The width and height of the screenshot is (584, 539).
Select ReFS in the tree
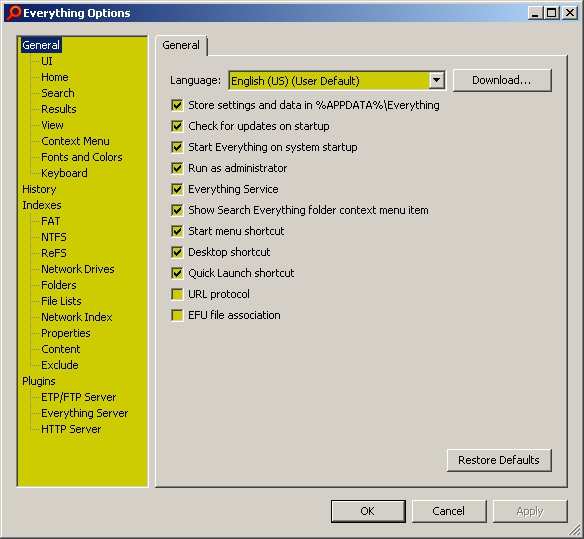point(54,253)
